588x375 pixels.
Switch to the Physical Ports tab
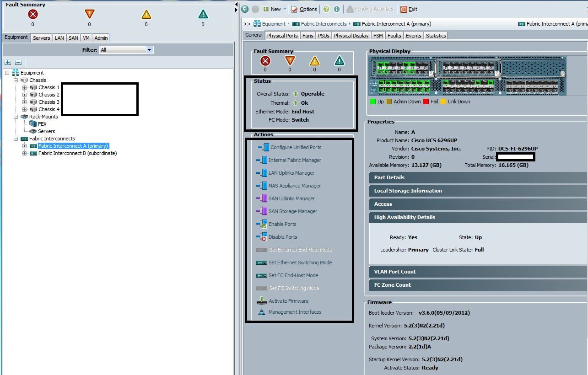click(x=282, y=36)
